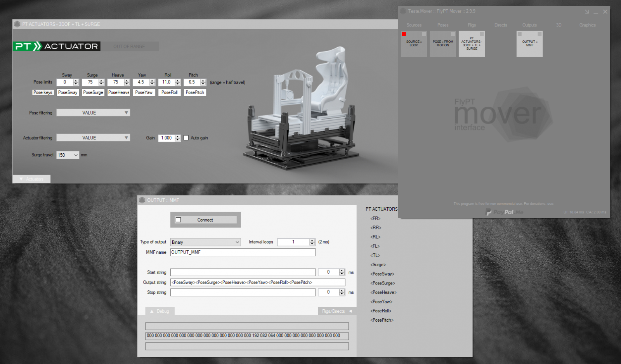Open the Surge travel 150 dropdown
This screenshot has width=621, height=364.
tap(68, 155)
